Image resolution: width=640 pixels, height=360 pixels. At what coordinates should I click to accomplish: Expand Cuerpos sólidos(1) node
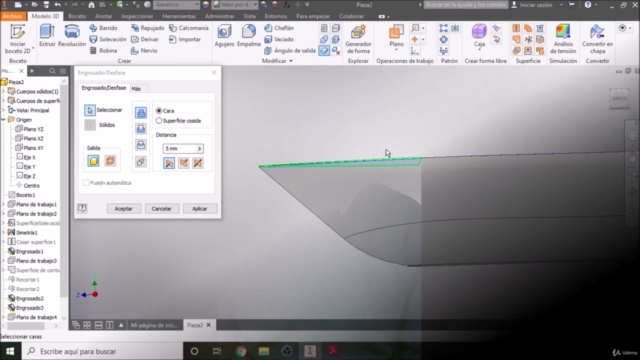(4, 91)
